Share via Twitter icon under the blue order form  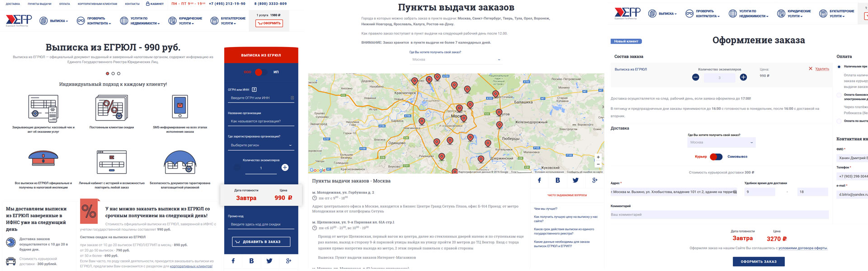tap(269, 261)
